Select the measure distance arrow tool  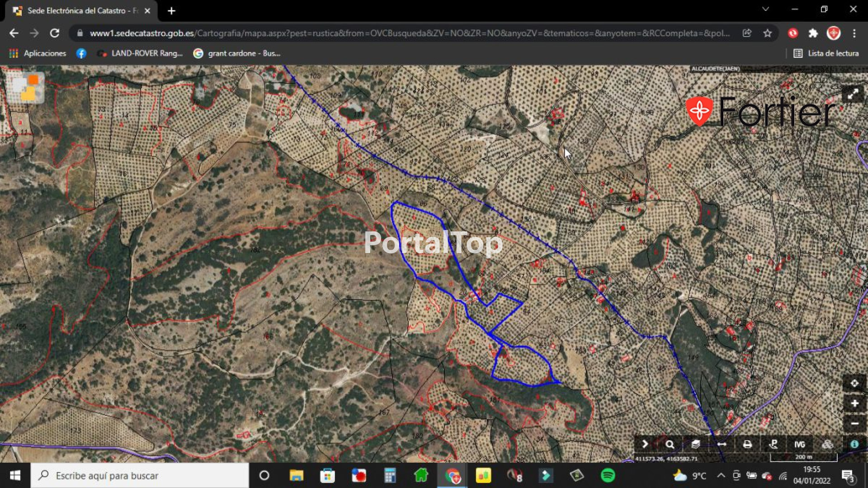722,444
